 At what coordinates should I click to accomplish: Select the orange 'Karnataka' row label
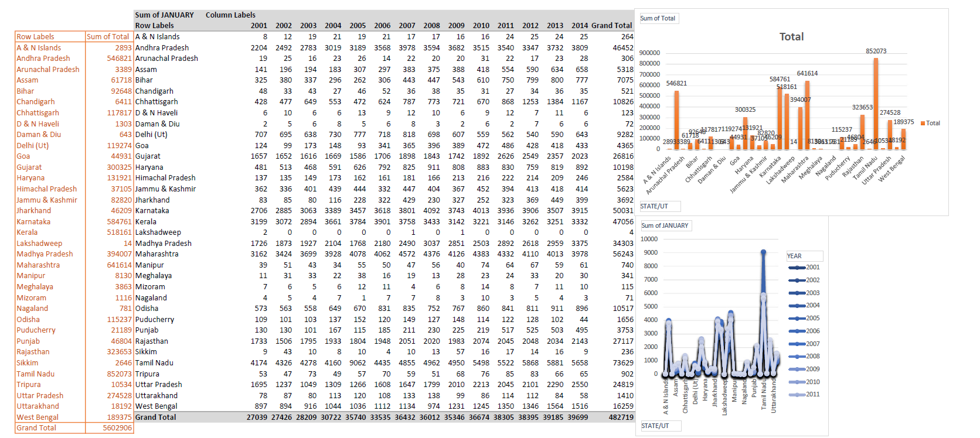tap(33, 221)
